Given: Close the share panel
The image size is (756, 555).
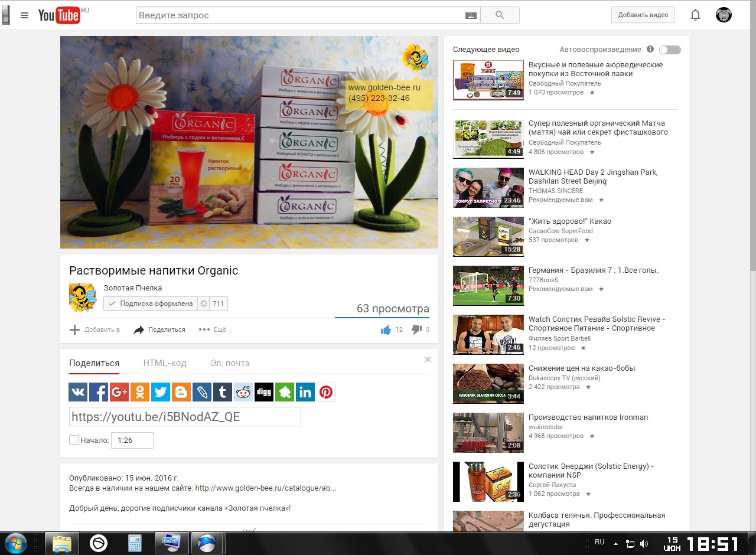Looking at the screenshot, I should tap(428, 360).
